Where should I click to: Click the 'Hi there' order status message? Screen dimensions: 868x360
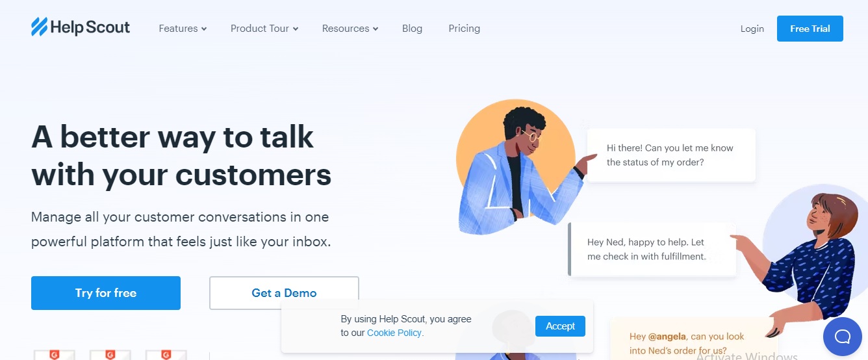coord(671,155)
